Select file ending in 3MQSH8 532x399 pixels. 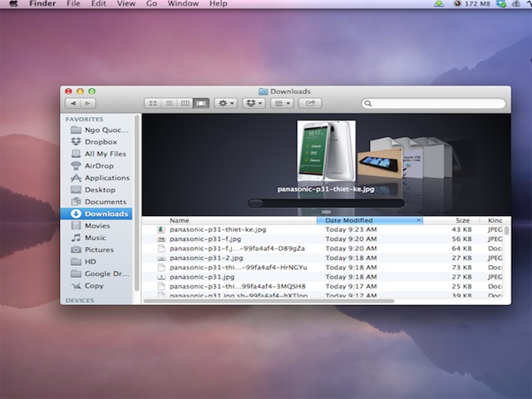323,287
